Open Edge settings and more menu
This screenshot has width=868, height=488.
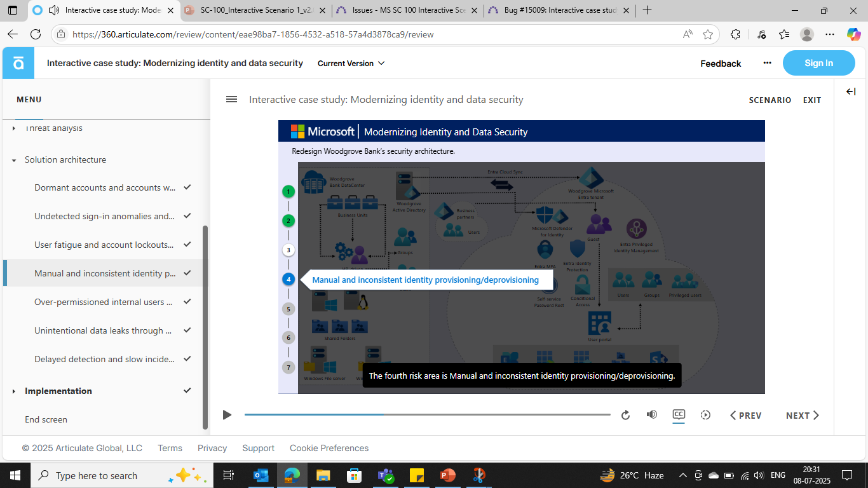point(830,34)
